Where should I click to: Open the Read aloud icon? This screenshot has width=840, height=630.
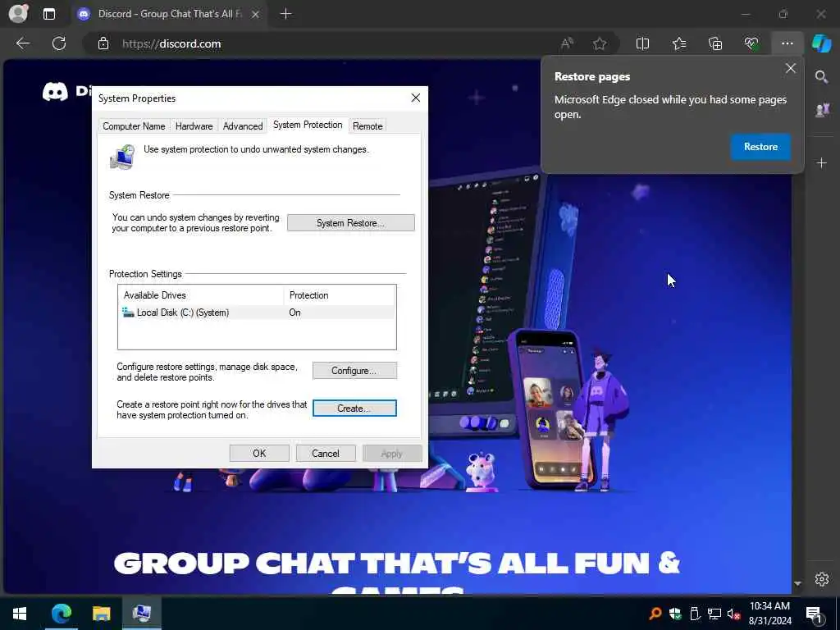pyautogui.click(x=566, y=43)
